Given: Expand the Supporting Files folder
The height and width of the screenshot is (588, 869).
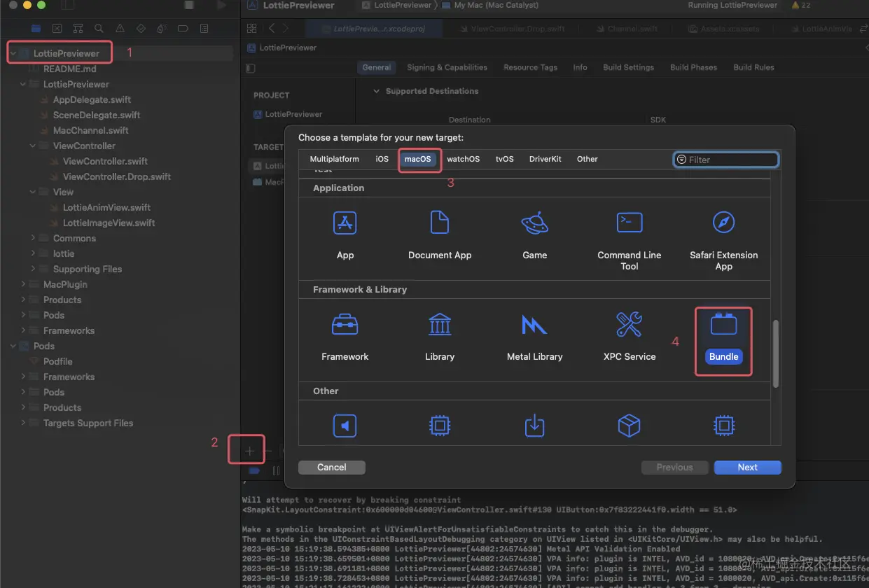Looking at the screenshot, I should pyautogui.click(x=33, y=269).
